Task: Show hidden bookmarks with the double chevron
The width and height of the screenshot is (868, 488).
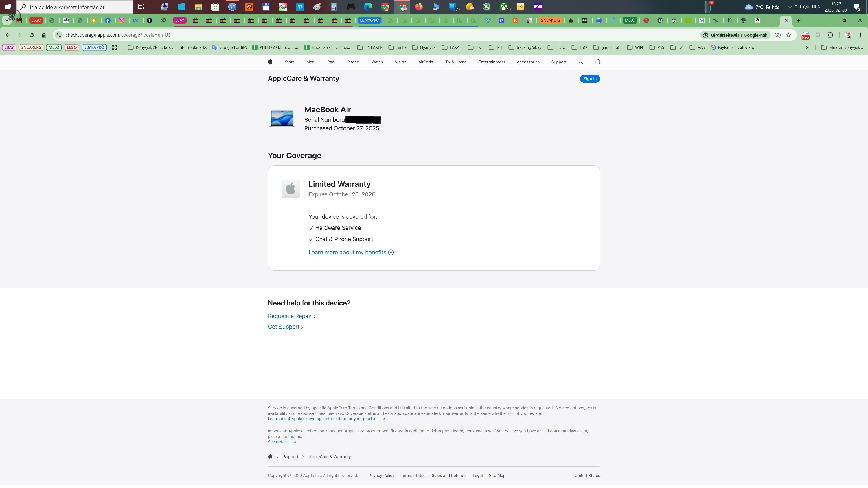Action: [807, 47]
